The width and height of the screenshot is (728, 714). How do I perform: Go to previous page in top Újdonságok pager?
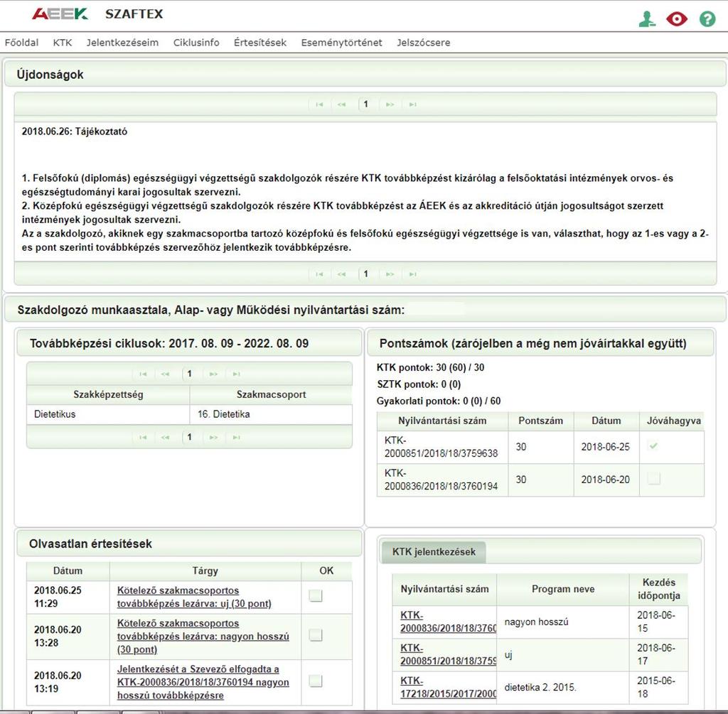(x=342, y=104)
